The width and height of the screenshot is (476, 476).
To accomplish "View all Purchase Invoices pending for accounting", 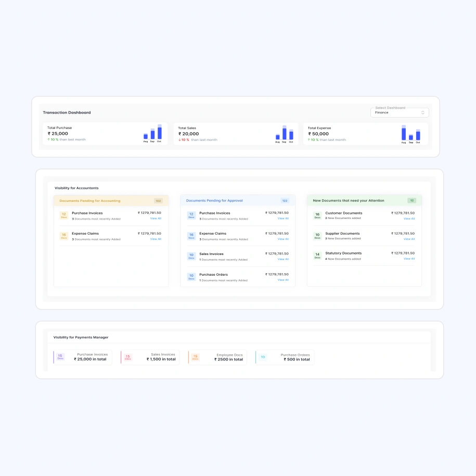I will [156, 218].
